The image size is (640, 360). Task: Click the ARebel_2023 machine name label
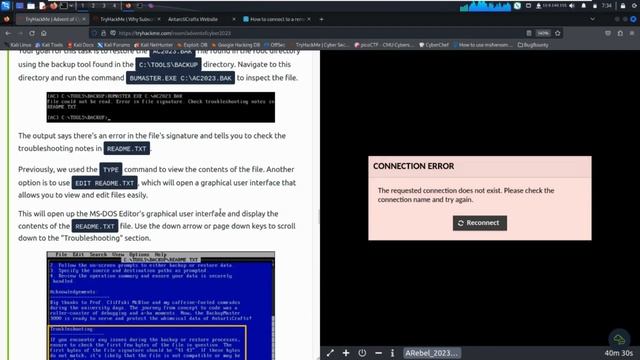coord(432,353)
